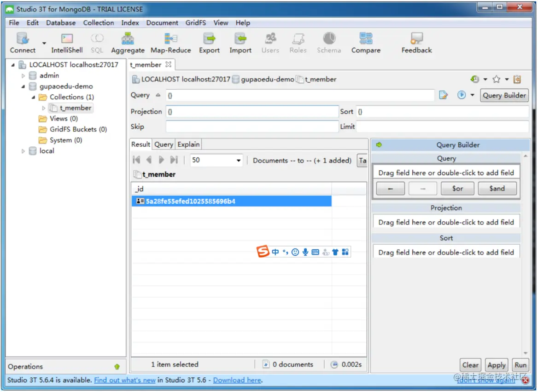Open IntelliShell from the toolbar
The height and width of the screenshot is (392, 538).
pos(67,42)
